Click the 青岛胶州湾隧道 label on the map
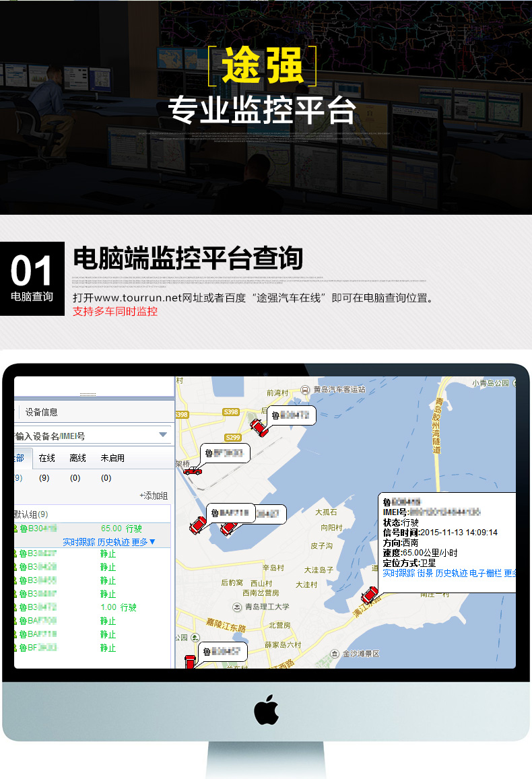The height and width of the screenshot is (779, 532). [x=438, y=426]
